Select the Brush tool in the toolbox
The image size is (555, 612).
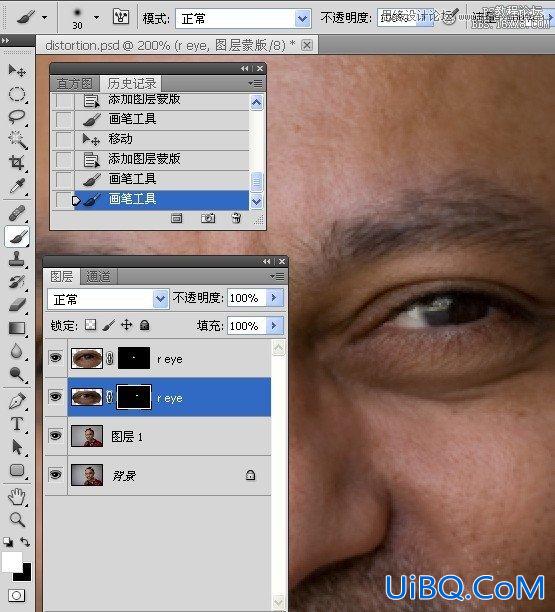[x=17, y=236]
